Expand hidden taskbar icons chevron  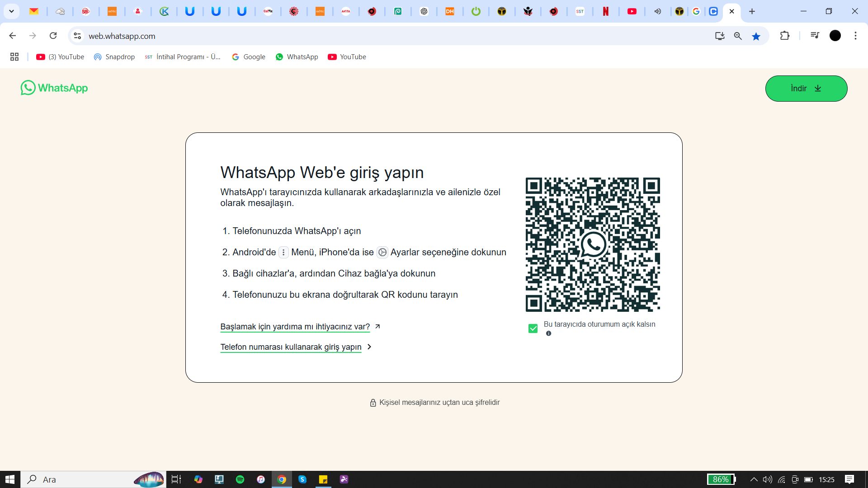tap(754, 479)
